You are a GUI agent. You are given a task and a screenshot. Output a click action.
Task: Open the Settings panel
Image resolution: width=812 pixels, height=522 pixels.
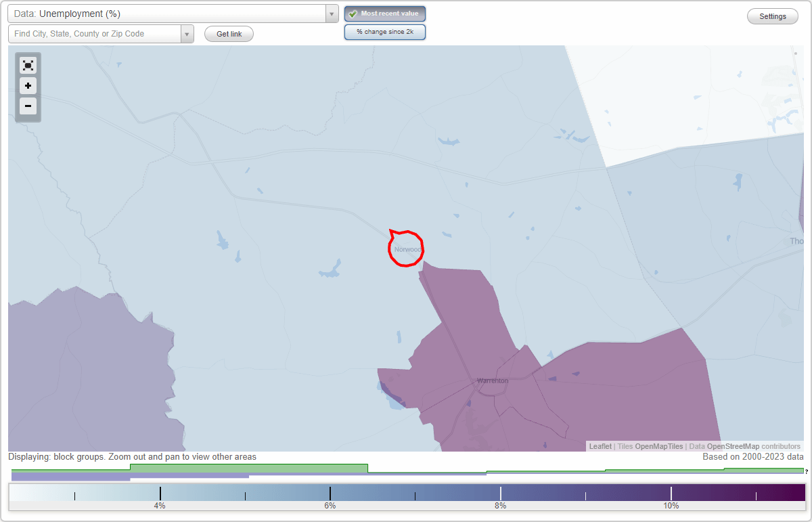[772, 16]
